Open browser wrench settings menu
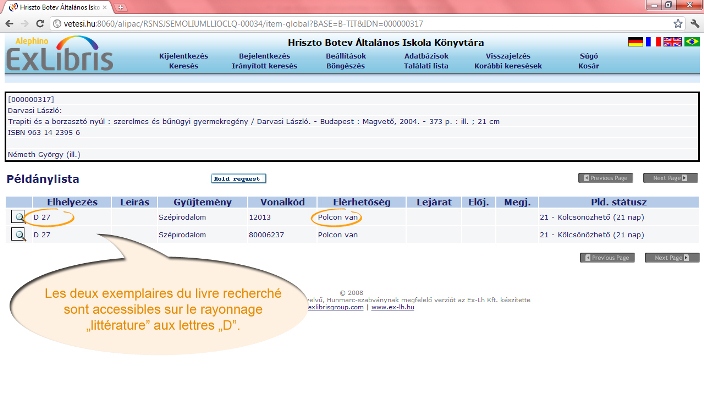704x396 pixels. click(695, 24)
